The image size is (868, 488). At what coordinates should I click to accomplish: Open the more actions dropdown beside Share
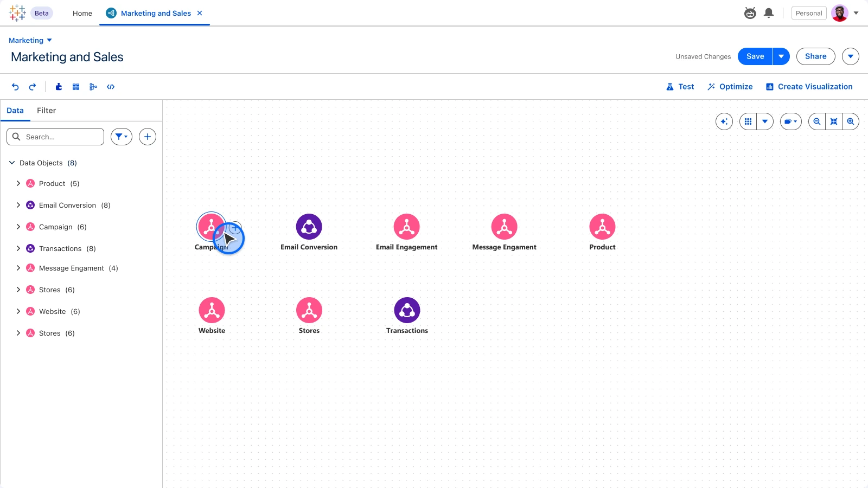click(851, 56)
